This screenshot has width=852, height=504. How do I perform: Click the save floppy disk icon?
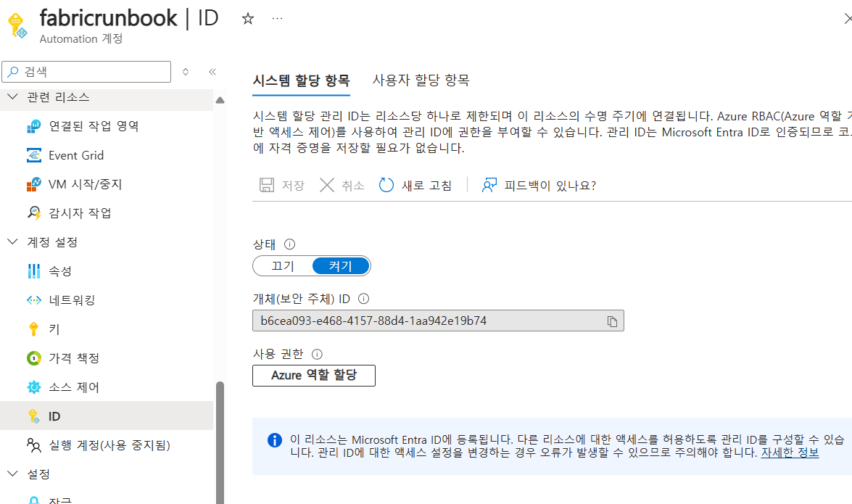pyautogui.click(x=267, y=186)
